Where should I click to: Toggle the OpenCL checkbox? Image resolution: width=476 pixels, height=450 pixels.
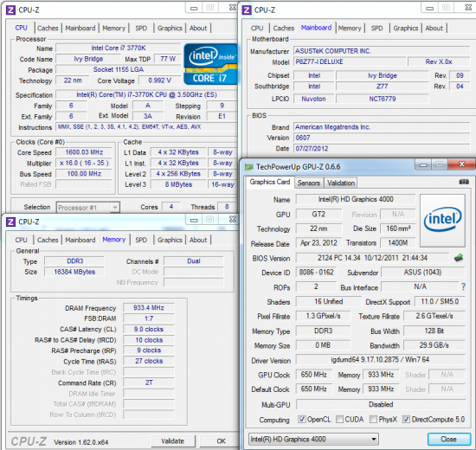[x=302, y=420]
